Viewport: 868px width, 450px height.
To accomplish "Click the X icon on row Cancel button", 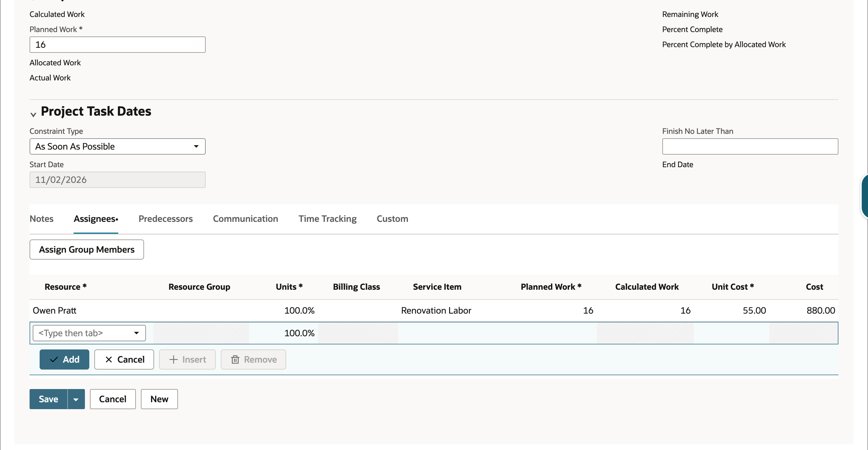I will [108, 359].
